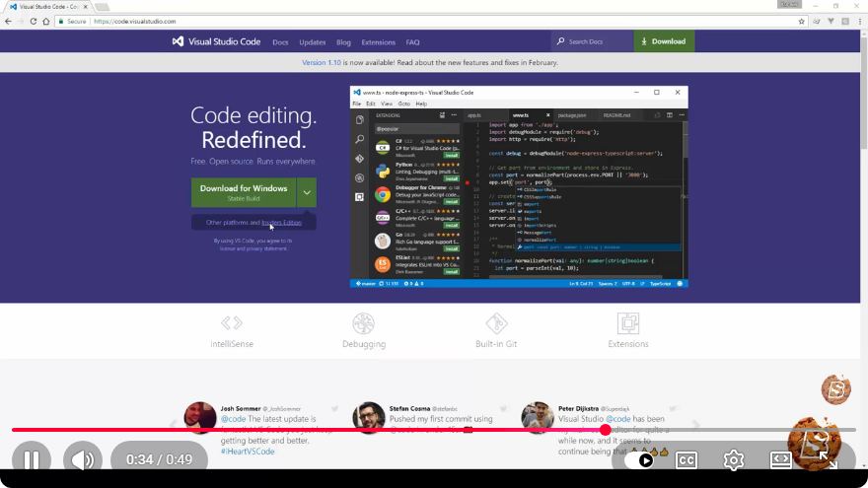Mute the video volume icon

[x=83, y=459]
